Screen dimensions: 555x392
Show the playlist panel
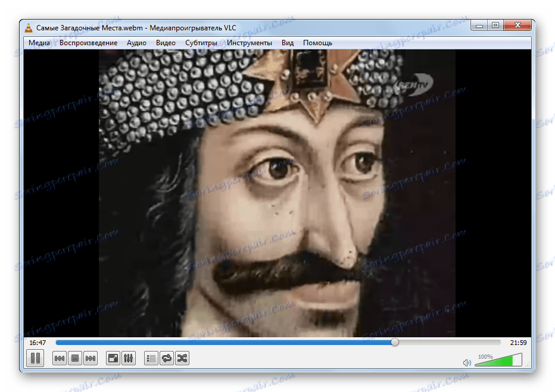point(151,359)
